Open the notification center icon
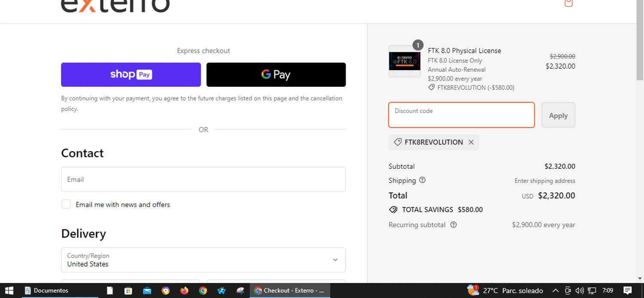Image resolution: width=644 pixels, height=298 pixels. point(627,291)
